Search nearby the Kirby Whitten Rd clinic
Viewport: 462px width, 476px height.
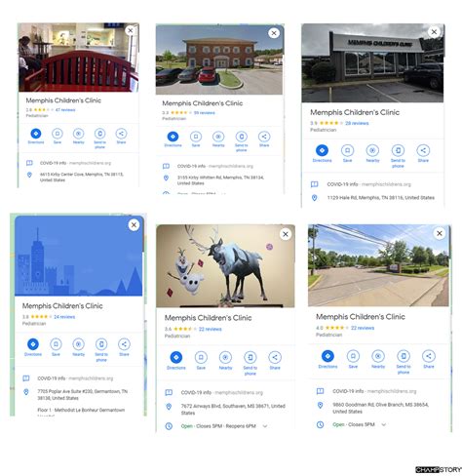pos(218,137)
